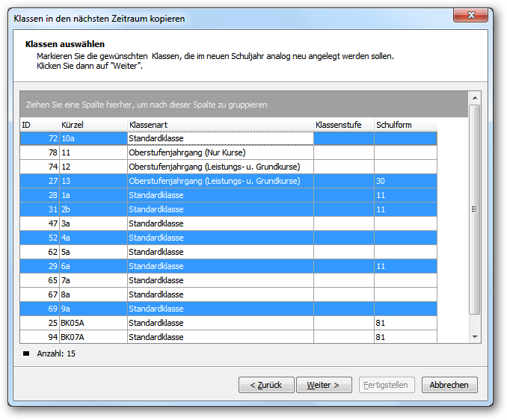Select the row for class 5a
507x420 pixels.
228,252
